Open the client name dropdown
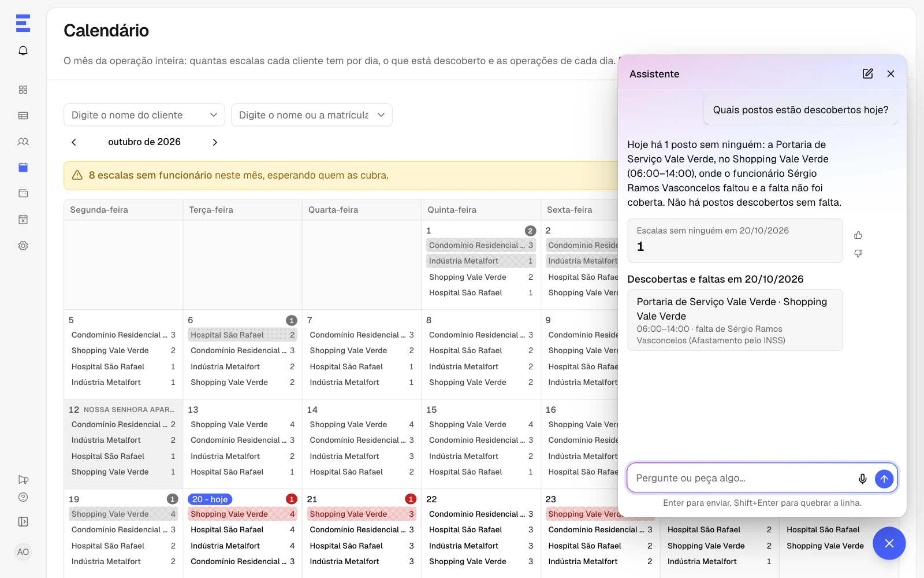 pyautogui.click(x=144, y=115)
